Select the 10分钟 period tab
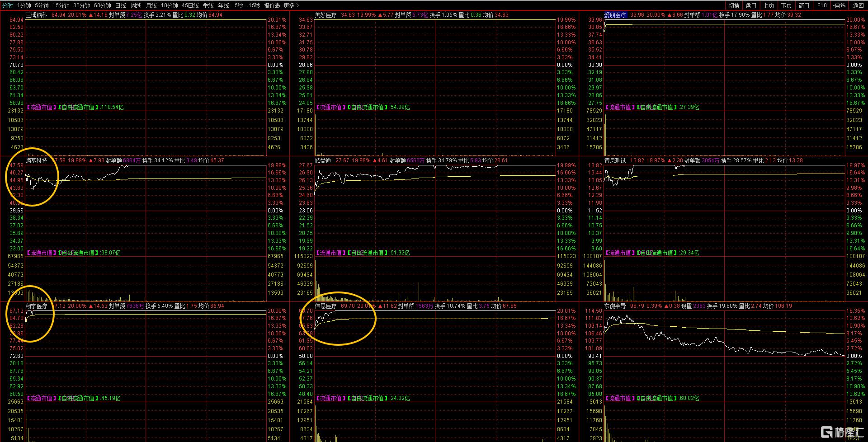Viewport: 868px width, 442px height. click(170, 5)
